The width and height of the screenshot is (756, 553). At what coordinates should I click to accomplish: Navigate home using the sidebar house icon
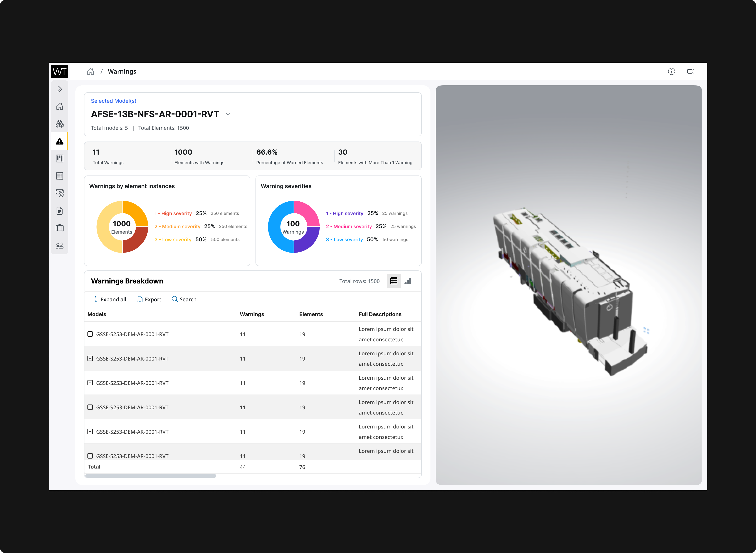(x=60, y=106)
